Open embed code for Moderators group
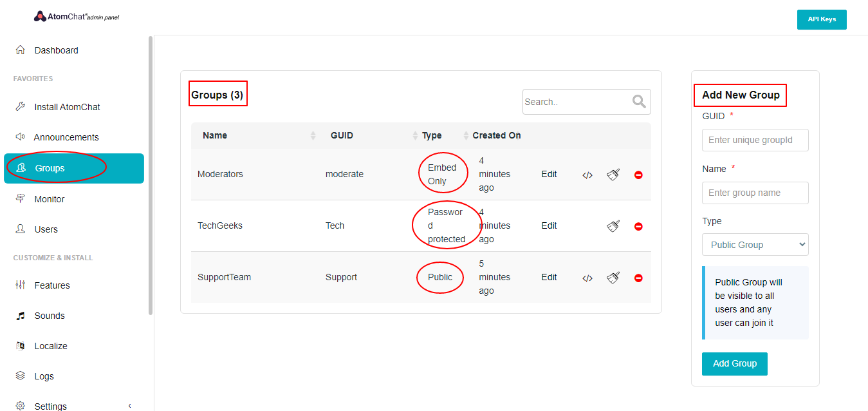This screenshot has width=868, height=411. click(587, 175)
